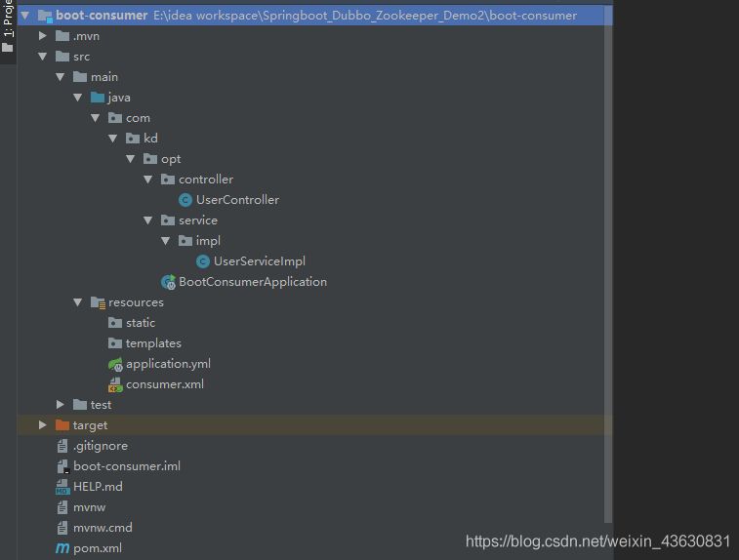Click the BootConsumerApplication Spring Boot class icon

(x=168, y=282)
